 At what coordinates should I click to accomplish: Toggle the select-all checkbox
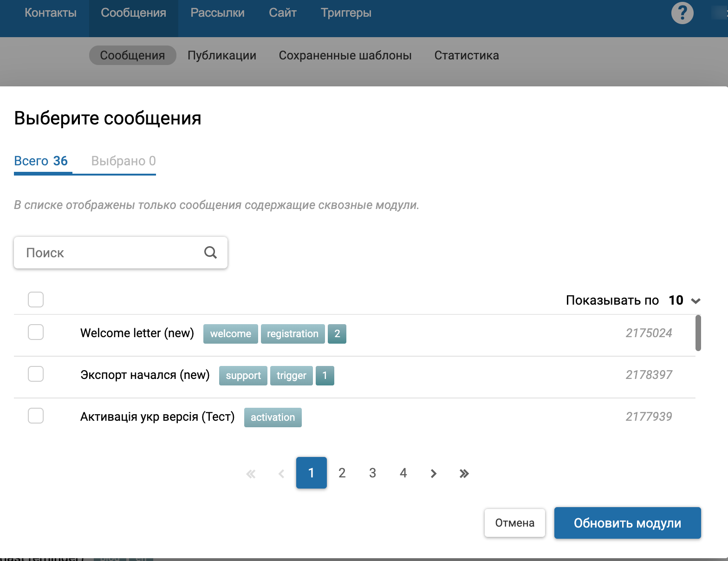(36, 300)
